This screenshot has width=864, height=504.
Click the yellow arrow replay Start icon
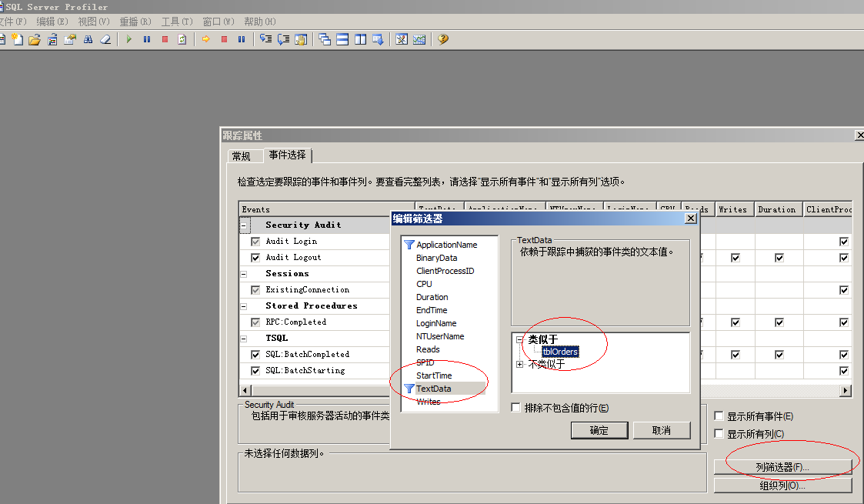tap(206, 39)
